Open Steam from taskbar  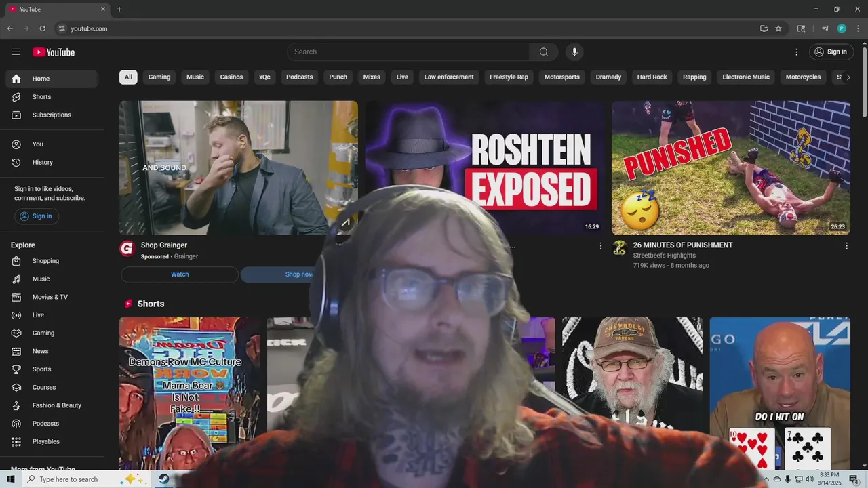164,479
